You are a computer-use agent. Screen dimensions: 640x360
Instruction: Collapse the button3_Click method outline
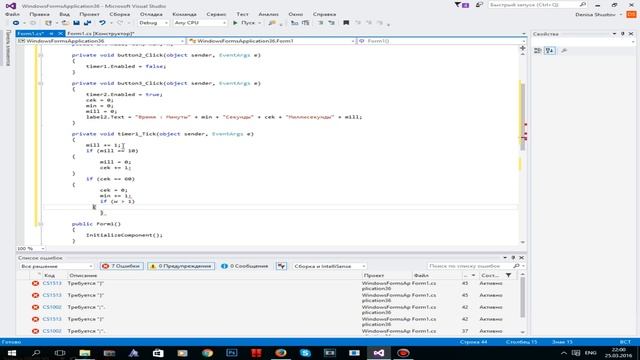tap(40, 83)
